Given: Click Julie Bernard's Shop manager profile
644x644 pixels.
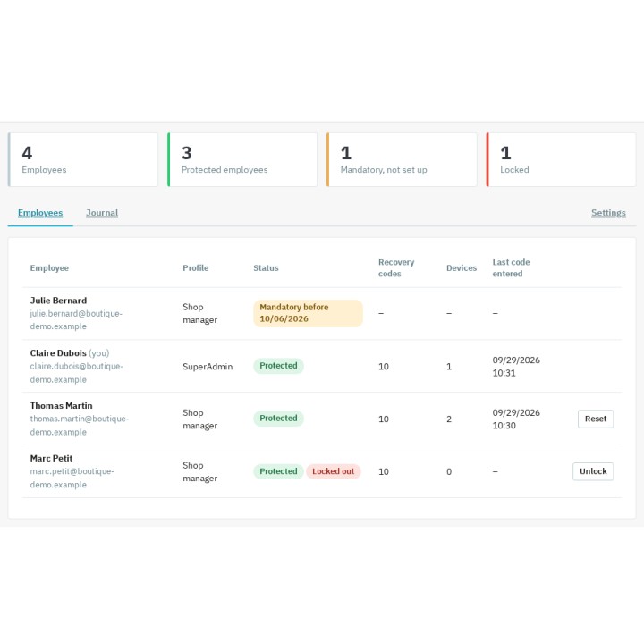Looking at the screenshot, I should [x=200, y=313].
